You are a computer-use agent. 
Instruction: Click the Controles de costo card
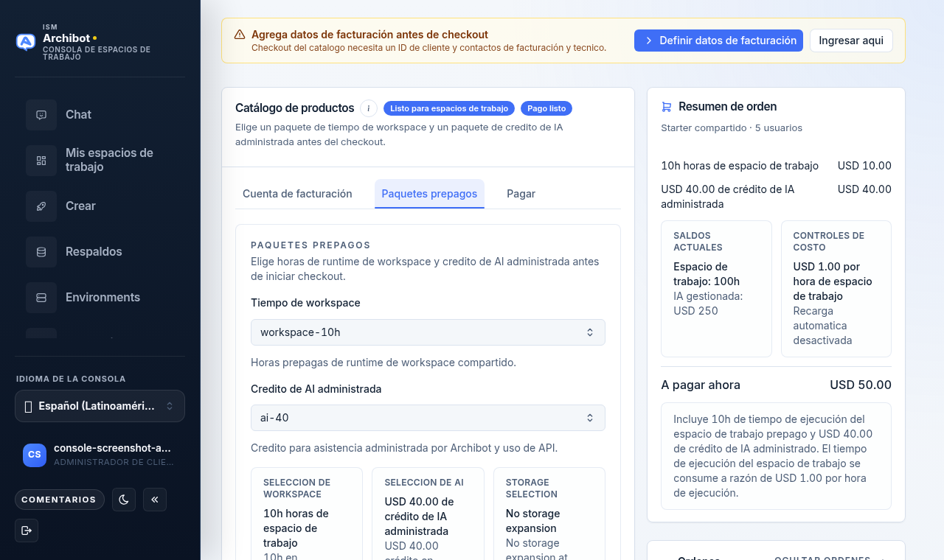836,289
